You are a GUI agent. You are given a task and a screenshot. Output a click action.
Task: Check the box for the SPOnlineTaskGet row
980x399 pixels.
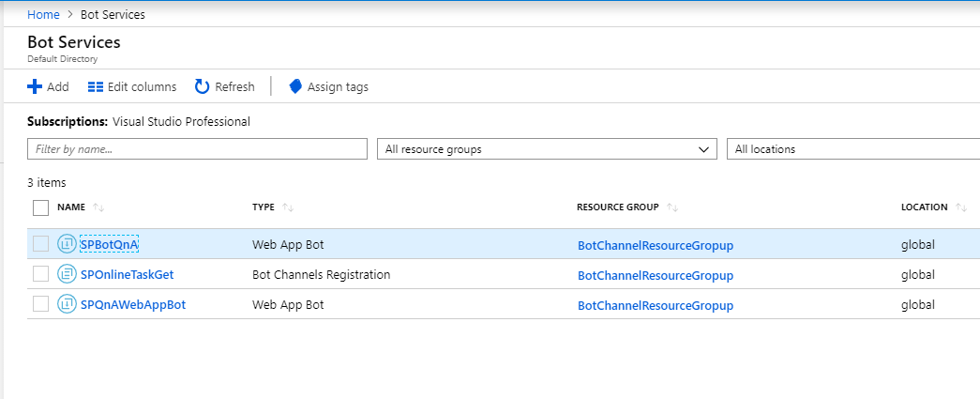tap(40, 274)
